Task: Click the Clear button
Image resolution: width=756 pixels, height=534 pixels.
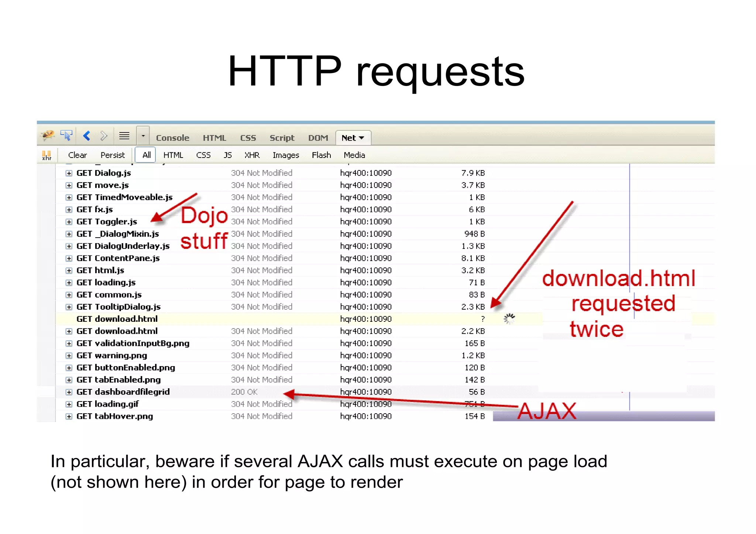Action: click(x=78, y=155)
